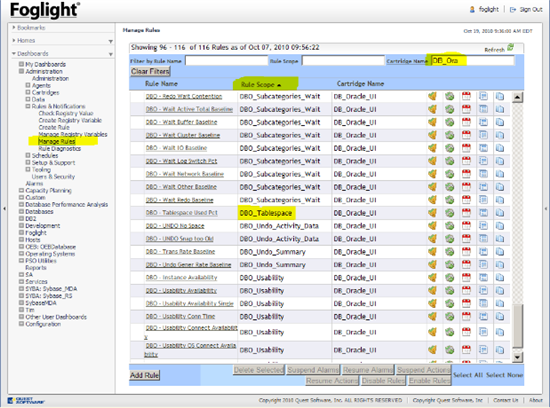Expand the Agents tree node
Screen dimensions: 550x408
[28, 85]
